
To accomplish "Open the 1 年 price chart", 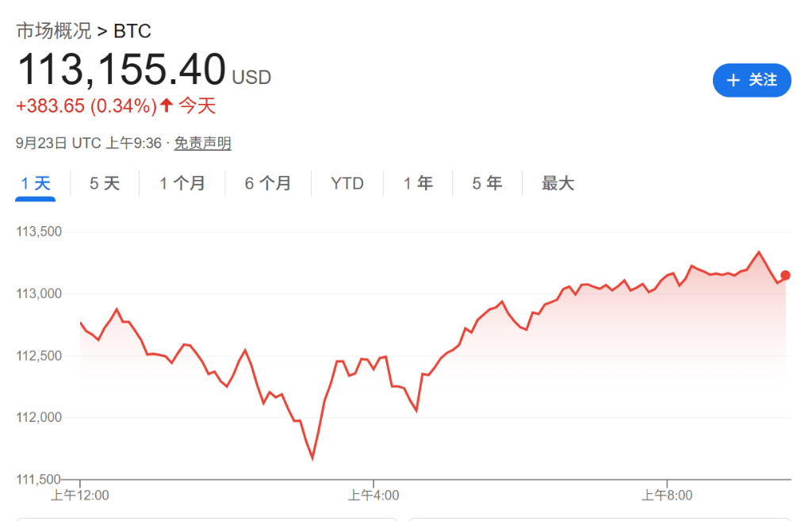I will (418, 183).
